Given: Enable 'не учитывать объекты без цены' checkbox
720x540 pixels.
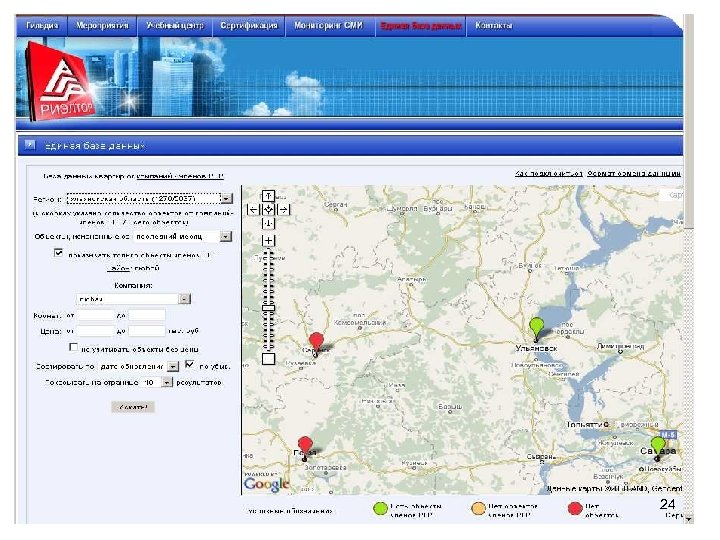Looking at the screenshot, I should (x=73, y=347).
